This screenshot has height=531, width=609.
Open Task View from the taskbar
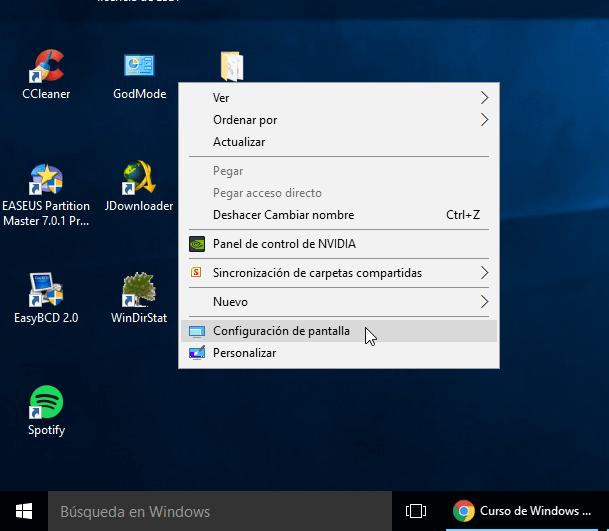[416, 511]
